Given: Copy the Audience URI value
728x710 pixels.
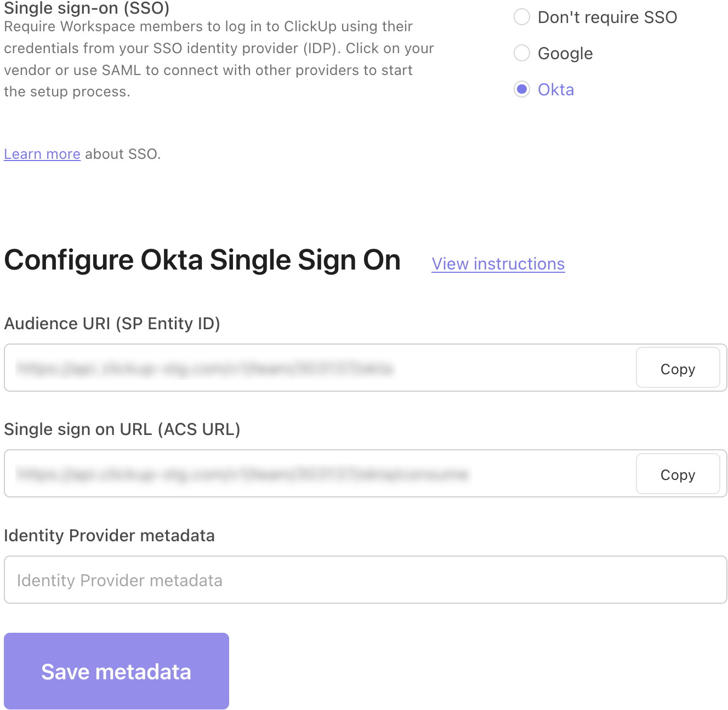Looking at the screenshot, I should 678,368.
